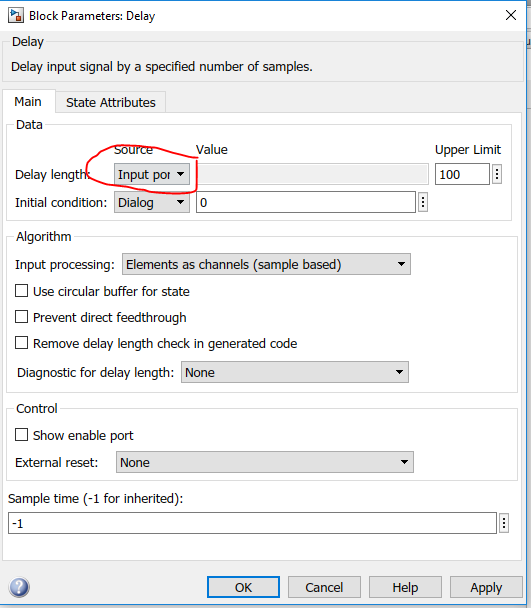Viewport: 531px width, 608px height.
Task: Switch to the State Attributes tab
Action: tap(111, 102)
